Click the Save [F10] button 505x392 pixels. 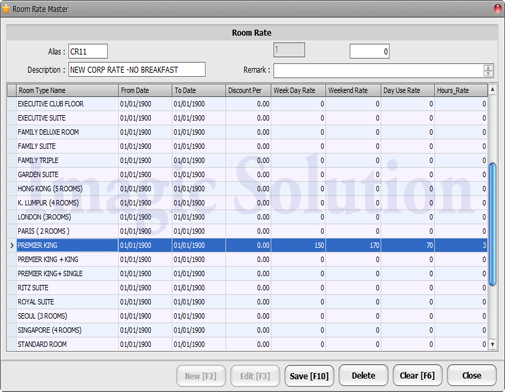click(x=309, y=376)
